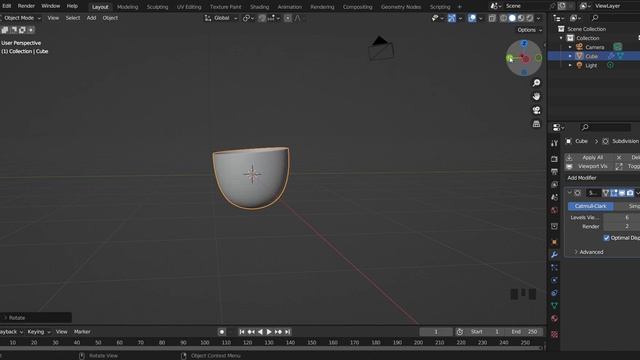The width and height of the screenshot is (640, 360).
Task: Open the Help menu
Action: click(x=72, y=6)
